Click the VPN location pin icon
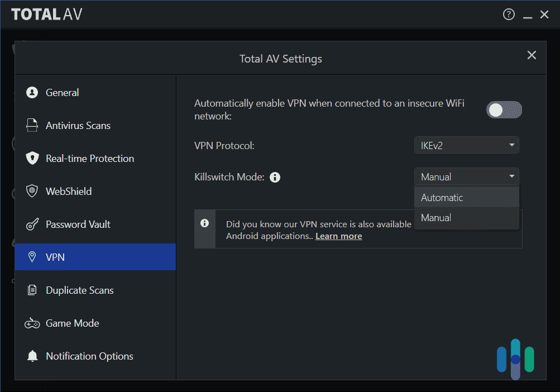The width and height of the screenshot is (560, 392). (x=32, y=257)
